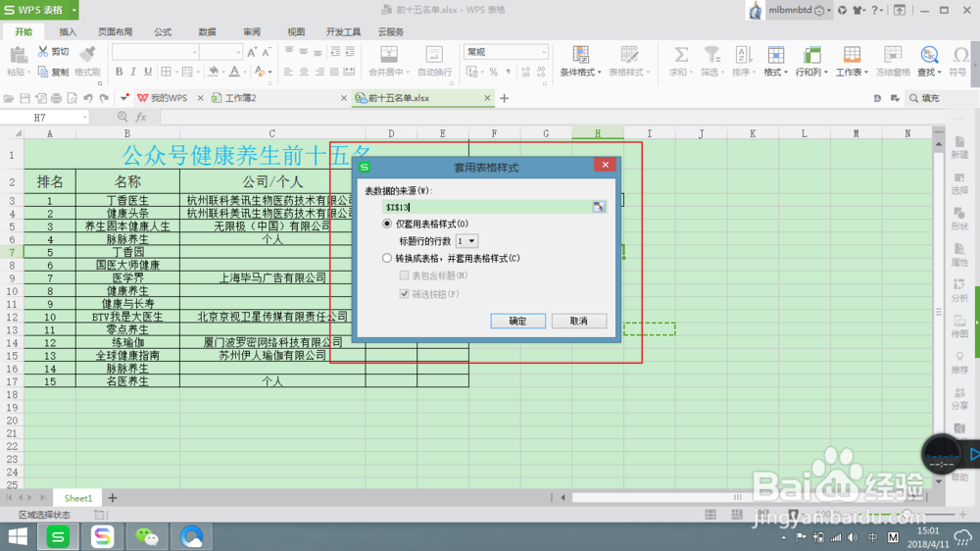Expand the font color dropdown arrow
Viewport: 980px width, 551px height.
[x=245, y=72]
